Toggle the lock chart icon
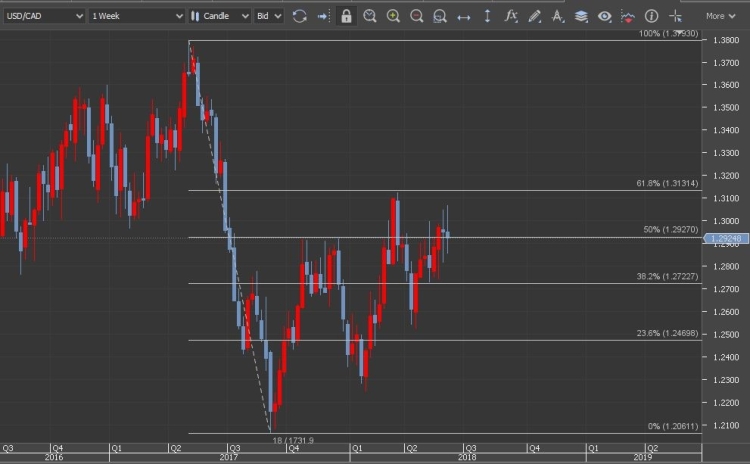Image resolution: width=750 pixels, height=464 pixels. pos(346,16)
